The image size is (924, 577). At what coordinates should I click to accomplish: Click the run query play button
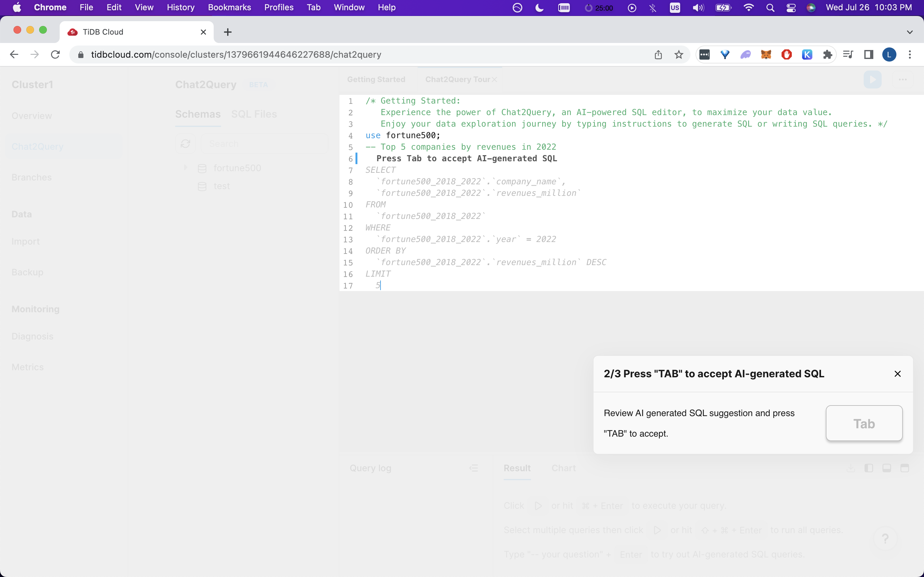tap(872, 79)
